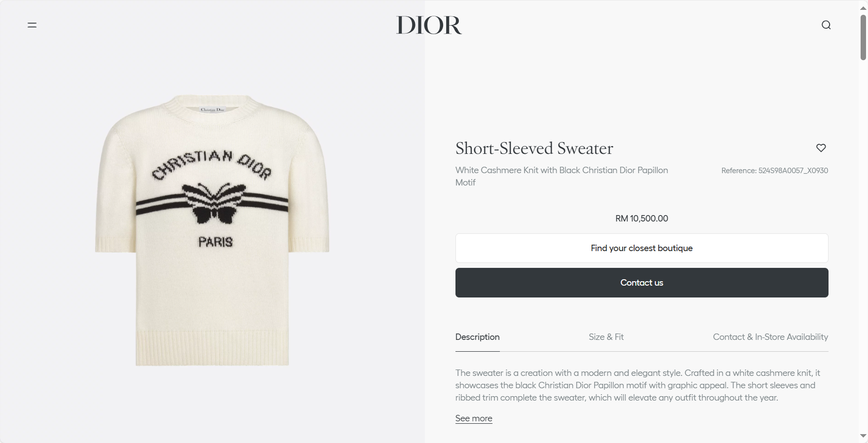This screenshot has width=868, height=443.
Task: Click the scrollbar down arrow
Action: coord(863,436)
